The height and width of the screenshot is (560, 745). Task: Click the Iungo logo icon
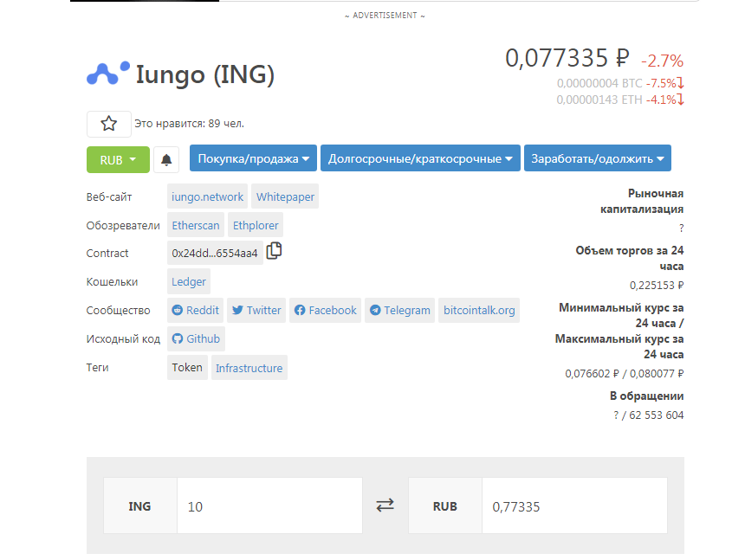108,73
